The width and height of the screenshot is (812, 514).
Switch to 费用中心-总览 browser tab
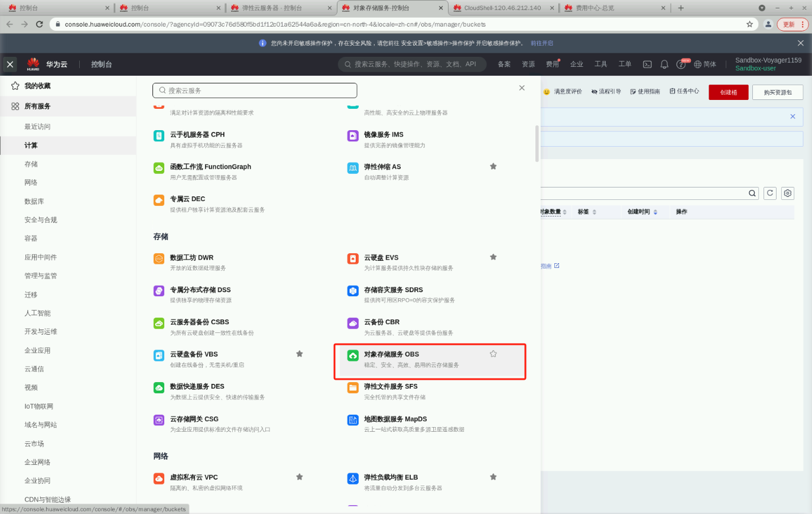coord(615,8)
